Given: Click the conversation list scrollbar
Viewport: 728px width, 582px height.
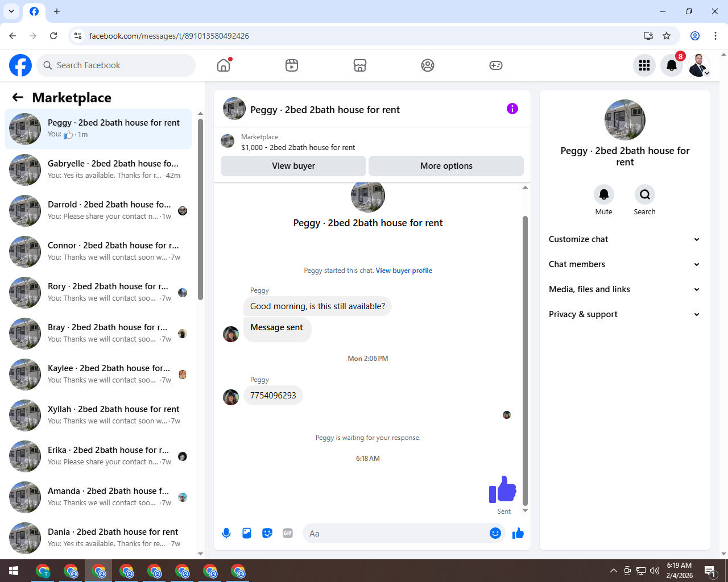Looking at the screenshot, I should 200,210.
